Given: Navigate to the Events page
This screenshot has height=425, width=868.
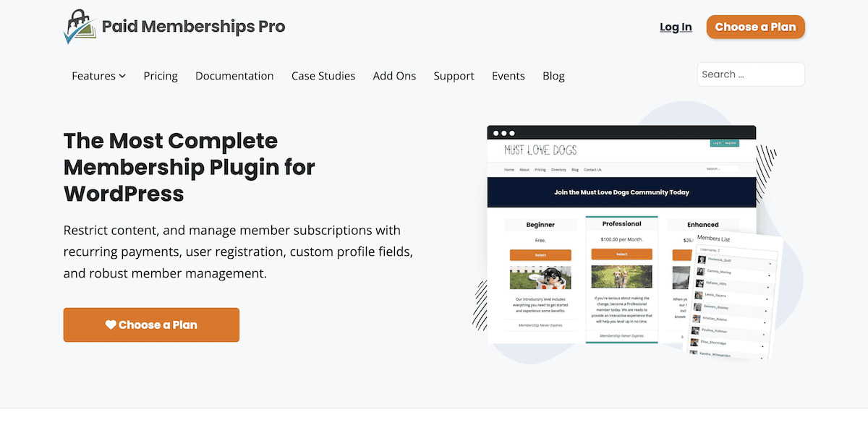Looking at the screenshot, I should 509,76.
